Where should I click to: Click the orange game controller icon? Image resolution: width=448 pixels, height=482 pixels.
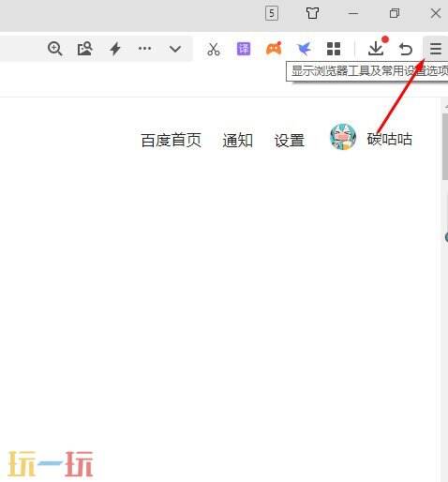[x=274, y=49]
